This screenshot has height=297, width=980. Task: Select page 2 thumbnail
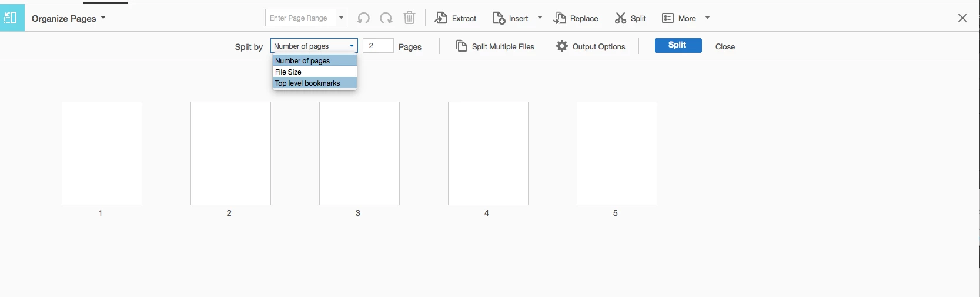click(230, 153)
